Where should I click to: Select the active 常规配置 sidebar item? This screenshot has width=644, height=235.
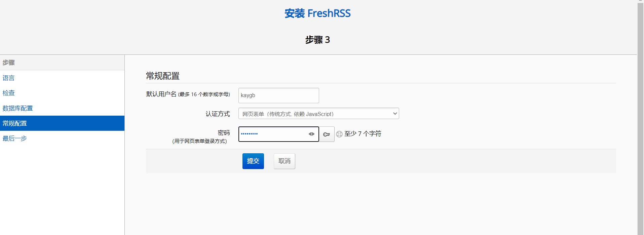point(15,123)
